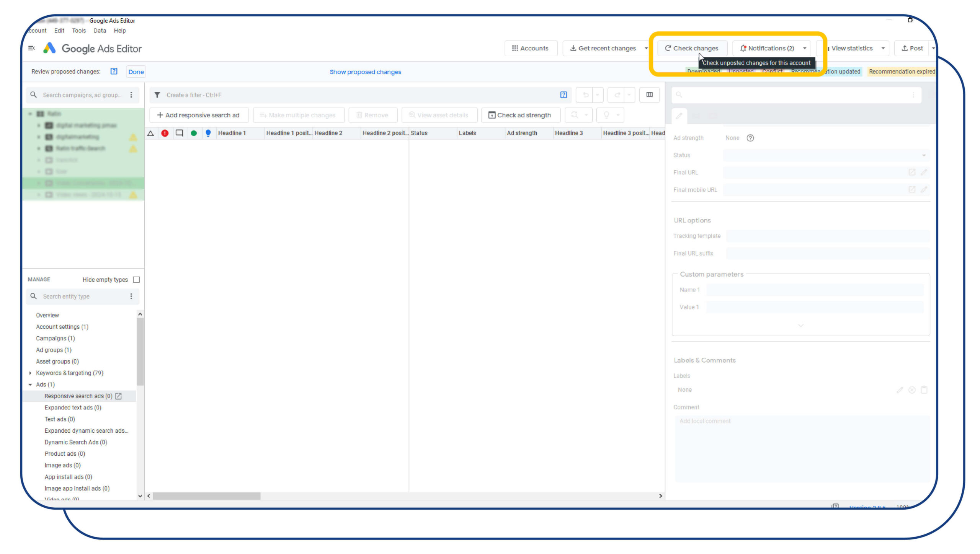Click Done for proposed changes review
The image size is (980, 554).
pyautogui.click(x=136, y=72)
